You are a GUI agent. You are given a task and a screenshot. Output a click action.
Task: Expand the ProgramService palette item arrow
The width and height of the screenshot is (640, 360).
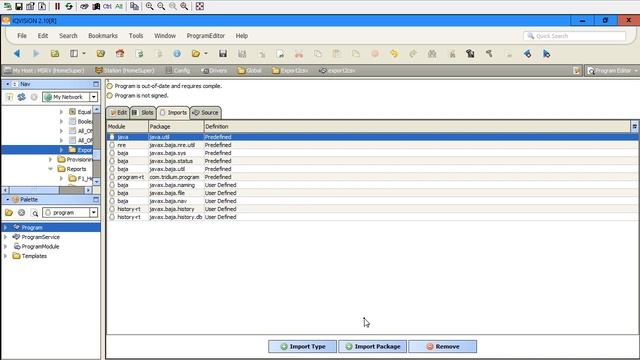click(x=5, y=237)
